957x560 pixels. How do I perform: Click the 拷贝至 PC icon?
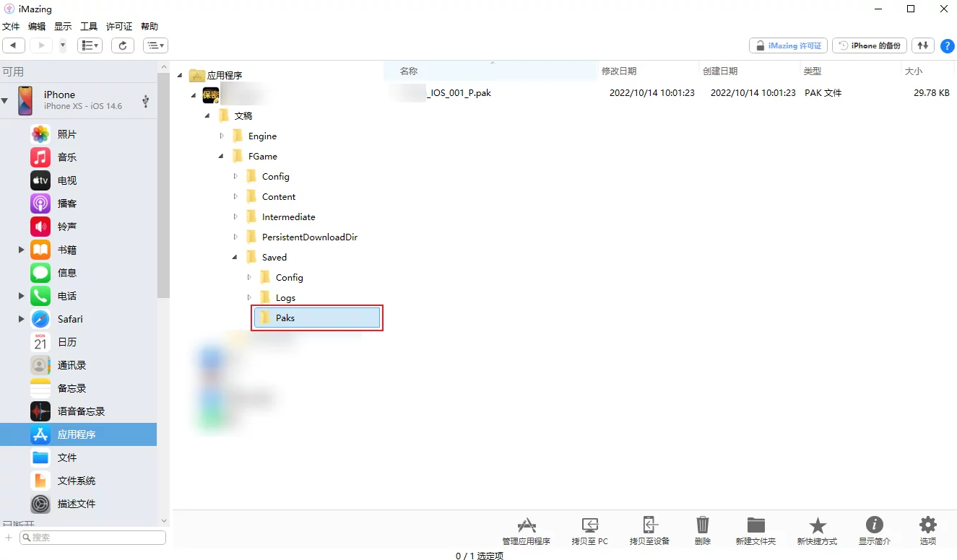(x=589, y=525)
